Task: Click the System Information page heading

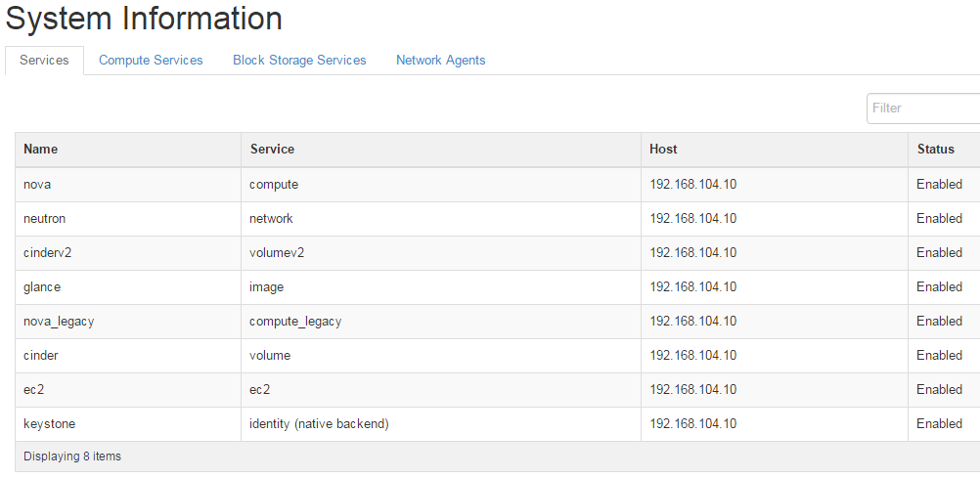Action: (144, 19)
